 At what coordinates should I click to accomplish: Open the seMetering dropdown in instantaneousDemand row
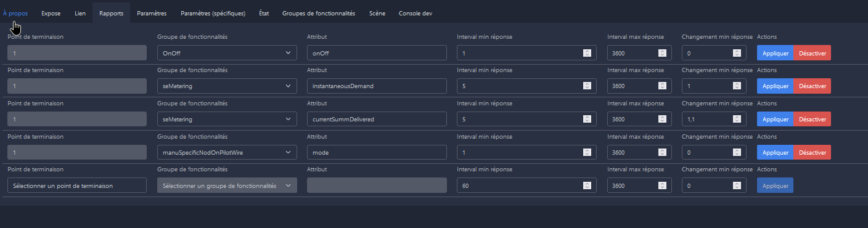[227, 86]
